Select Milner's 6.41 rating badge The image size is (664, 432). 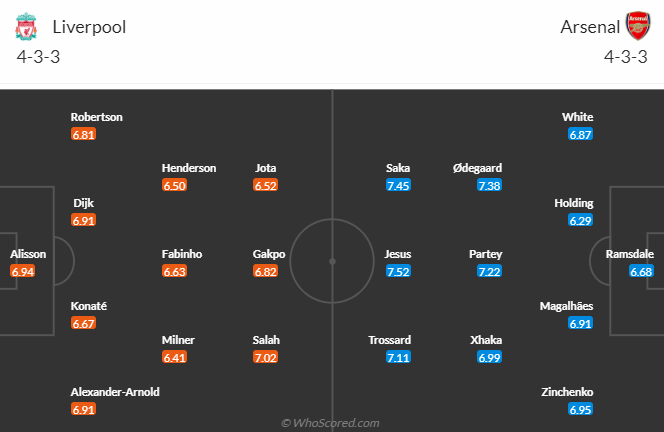click(x=174, y=357)
